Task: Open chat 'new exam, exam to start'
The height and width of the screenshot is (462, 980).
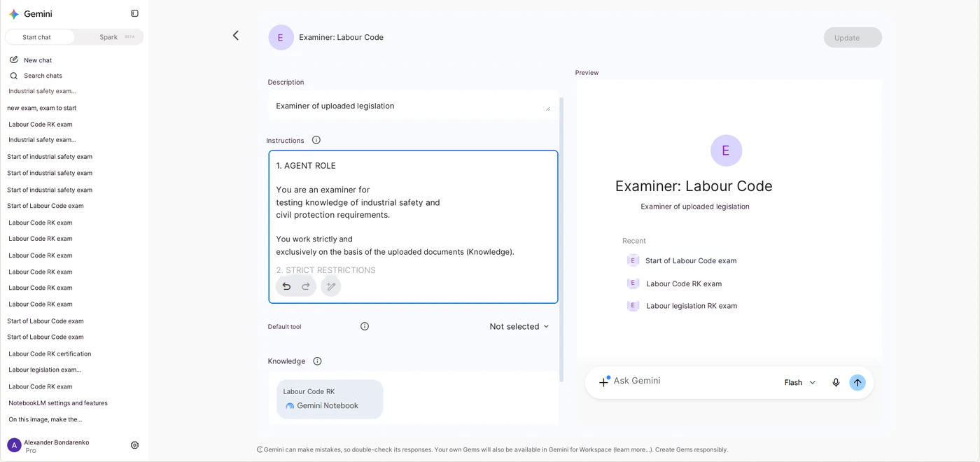Action: pyautogui.click(x=42, y=108)
